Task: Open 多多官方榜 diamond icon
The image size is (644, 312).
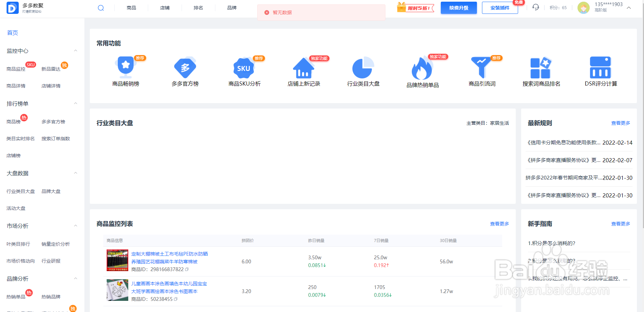Action: 185,67
